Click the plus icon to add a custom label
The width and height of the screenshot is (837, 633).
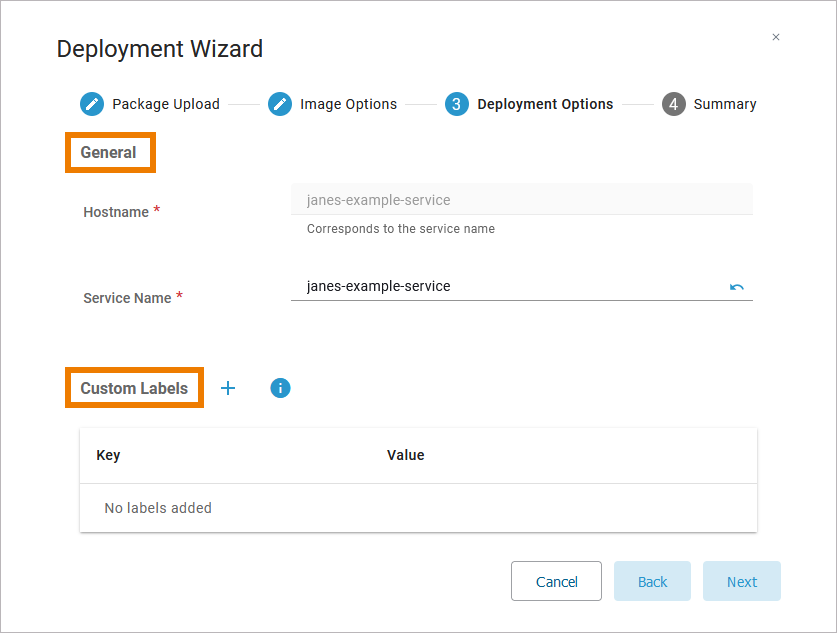pos(228,388)
